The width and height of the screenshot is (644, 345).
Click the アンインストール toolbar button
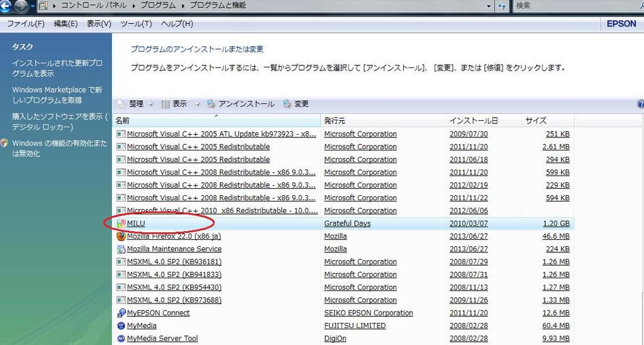pos(241,104)
